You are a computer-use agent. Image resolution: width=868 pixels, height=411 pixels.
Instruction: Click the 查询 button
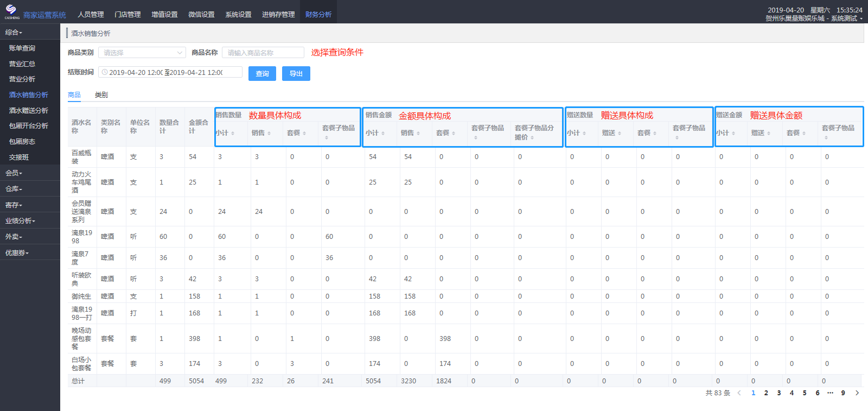262,74
